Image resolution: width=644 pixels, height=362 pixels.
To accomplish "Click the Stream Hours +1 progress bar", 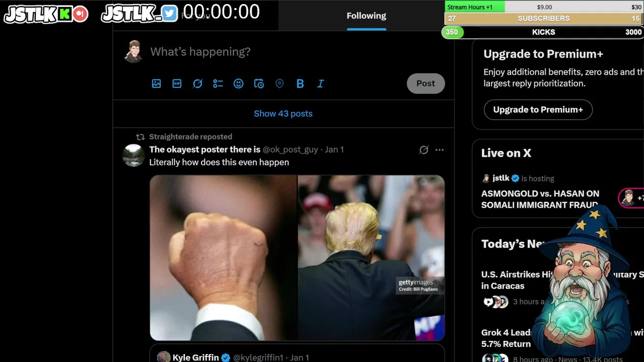I will (x=544, y=7).
